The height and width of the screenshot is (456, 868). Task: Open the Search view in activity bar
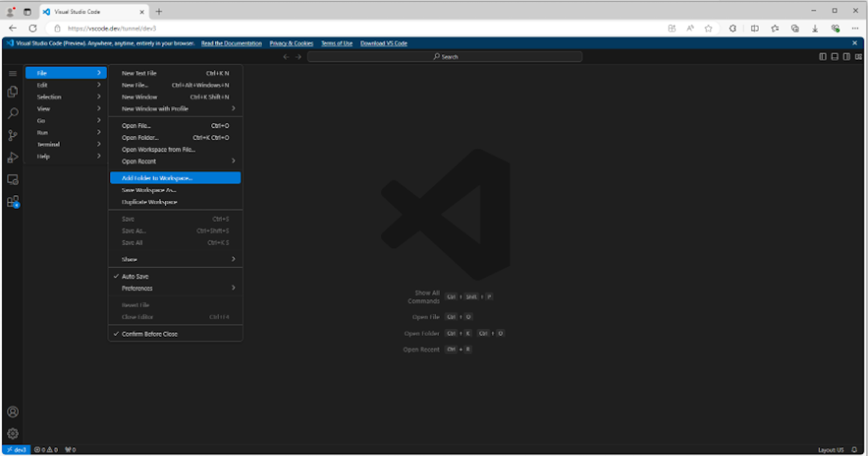click(12, 113)
